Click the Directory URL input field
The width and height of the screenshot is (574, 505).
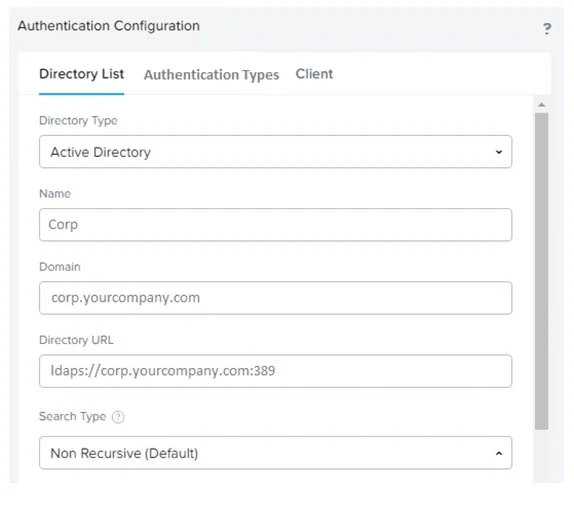coord(275,371)
